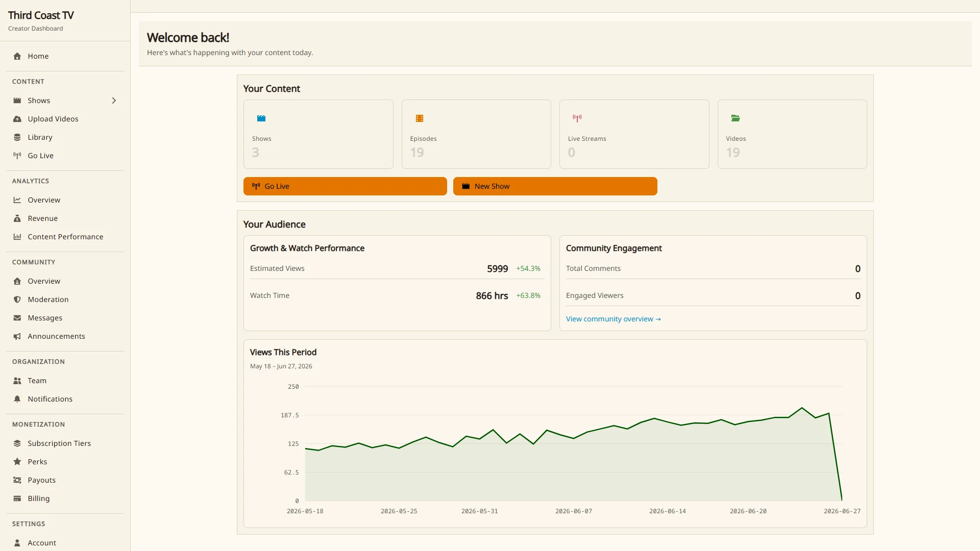This screenshot has width=980, height=551.
Task: Click the Analytics Overview chart icon
Action: [x=17, y=200]
